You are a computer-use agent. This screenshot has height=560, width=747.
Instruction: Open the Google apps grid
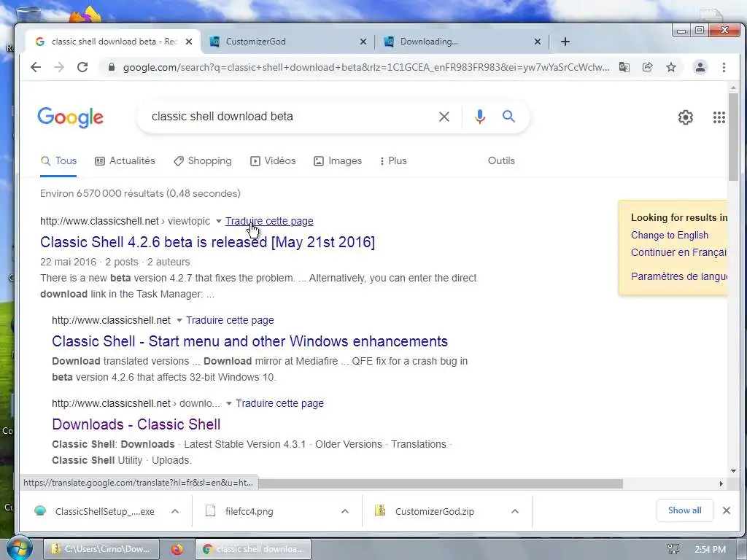(719, 117)
